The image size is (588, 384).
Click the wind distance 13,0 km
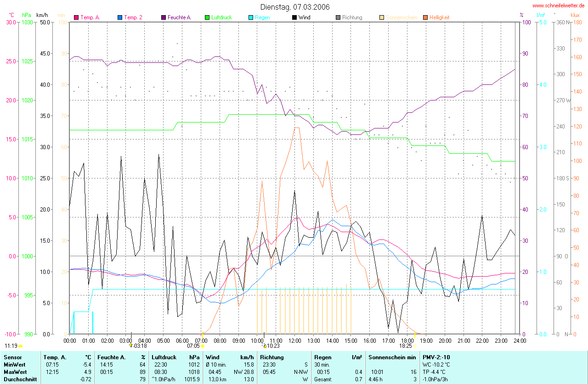pyautogui.click(x=218, y=379)
